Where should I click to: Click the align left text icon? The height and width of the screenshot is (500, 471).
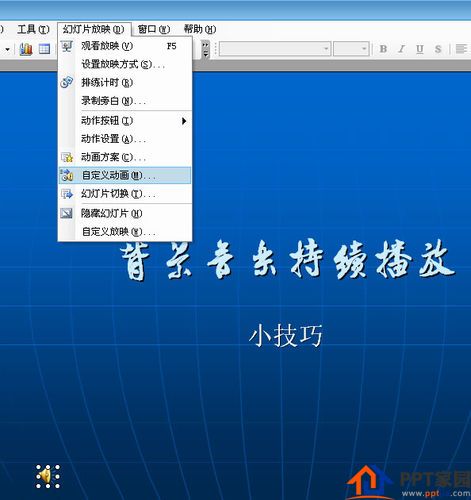(x=462, y=49)
